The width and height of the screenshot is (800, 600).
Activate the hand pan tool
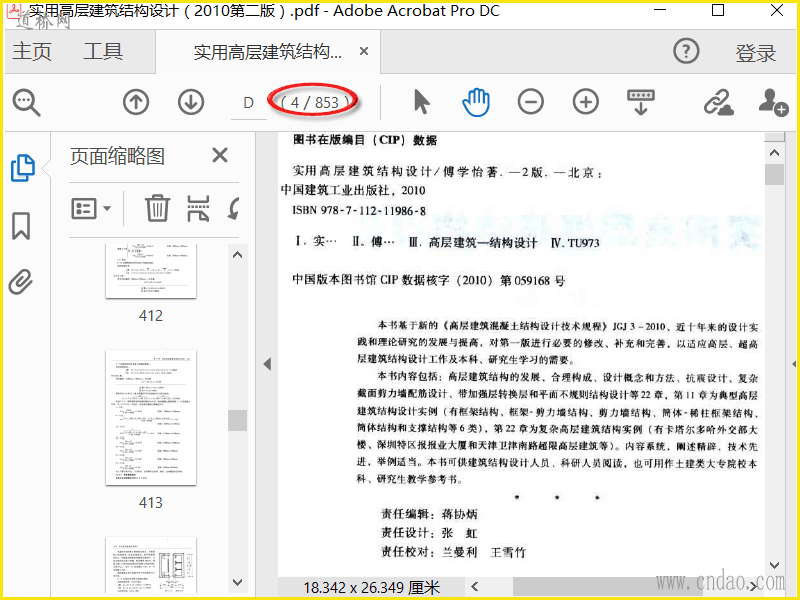(x=476, y=102)
